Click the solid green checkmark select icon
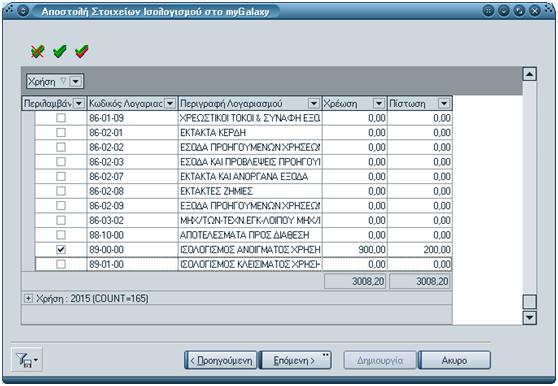Image resolution: width=558 pixels, height=386 pixels. [60, 51]
